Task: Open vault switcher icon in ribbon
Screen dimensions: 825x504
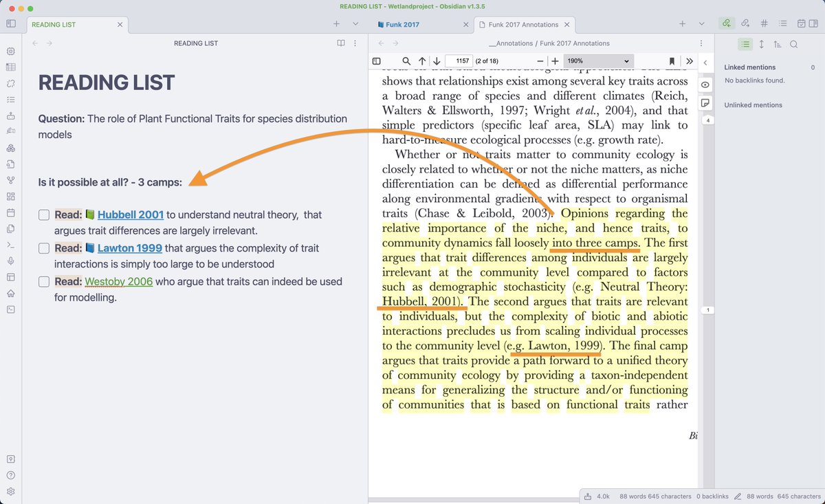Action: pos(10,459)
